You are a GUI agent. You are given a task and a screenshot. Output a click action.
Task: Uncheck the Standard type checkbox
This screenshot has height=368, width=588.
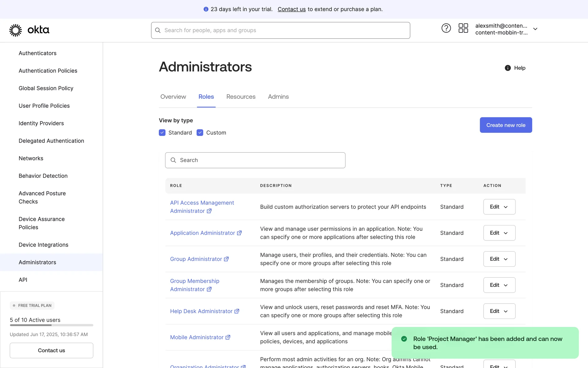coord(162,132)
